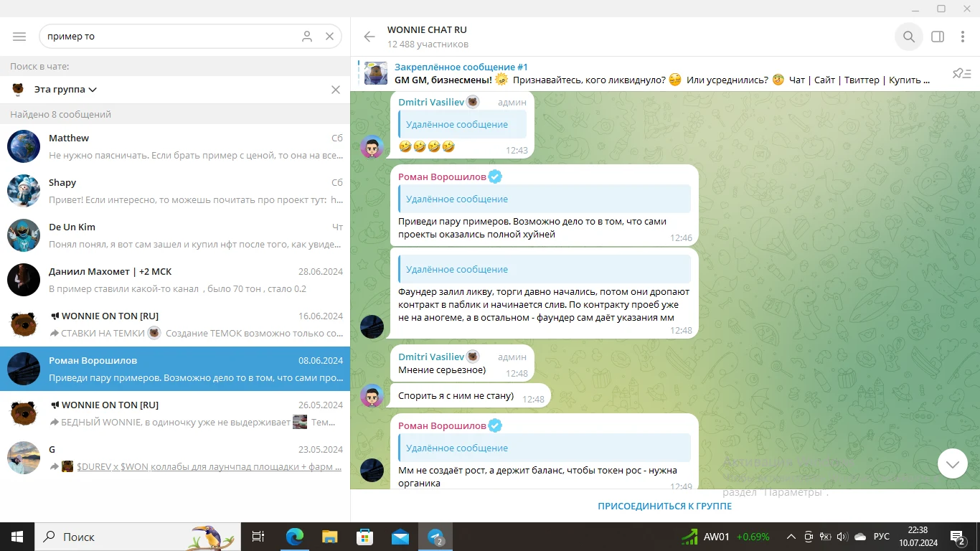Open Task View on the taskbar
The image size is (980, 551).
click(x=258, y=537)
